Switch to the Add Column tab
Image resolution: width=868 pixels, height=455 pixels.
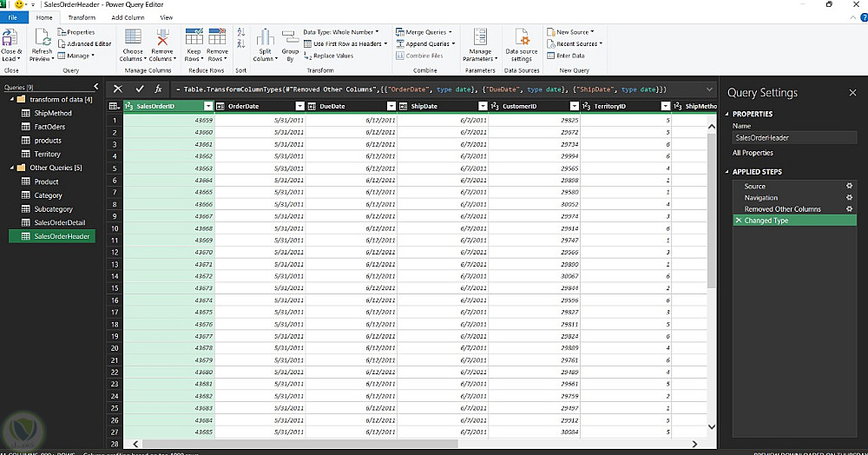coord(128,17)
